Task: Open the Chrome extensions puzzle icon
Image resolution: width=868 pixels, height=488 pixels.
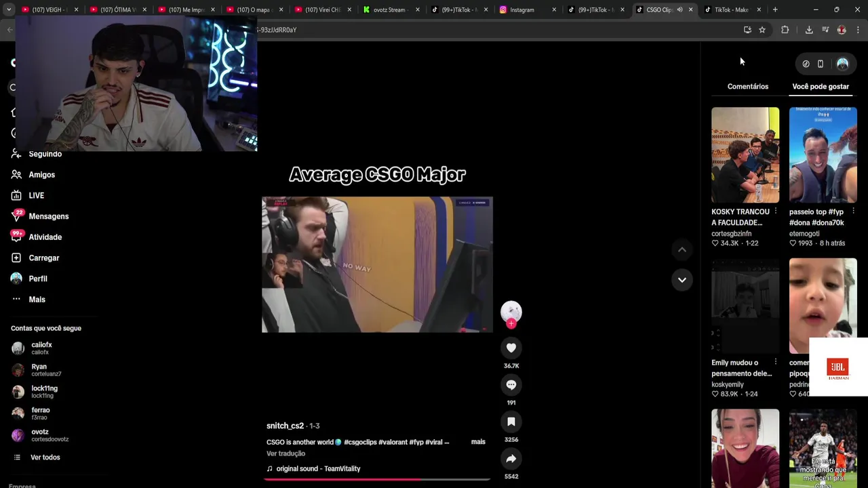Action: 785,30
